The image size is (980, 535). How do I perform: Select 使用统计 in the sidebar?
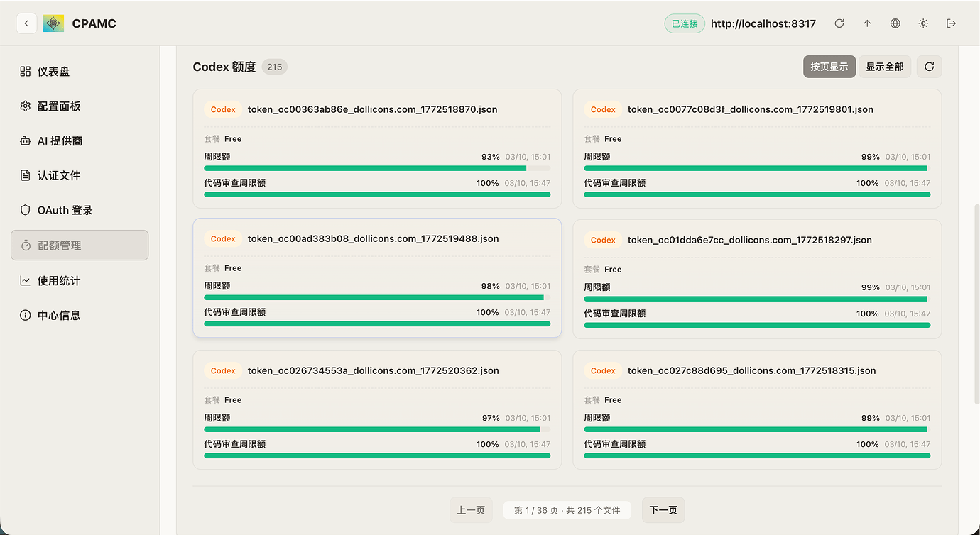[80, 280]
